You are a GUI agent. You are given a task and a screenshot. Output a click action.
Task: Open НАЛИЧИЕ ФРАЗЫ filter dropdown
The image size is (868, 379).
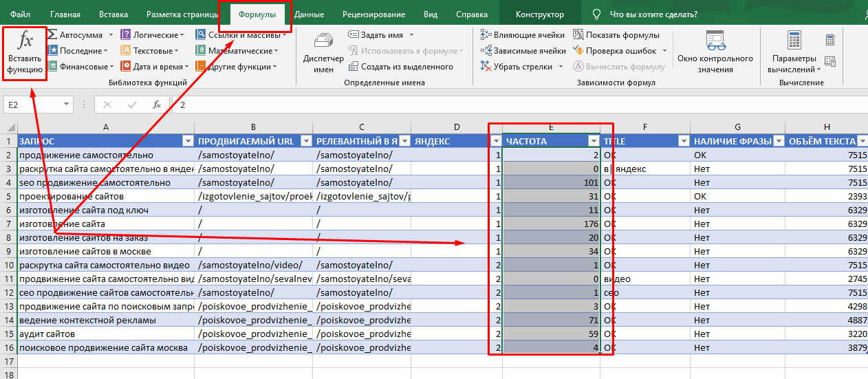778,141
